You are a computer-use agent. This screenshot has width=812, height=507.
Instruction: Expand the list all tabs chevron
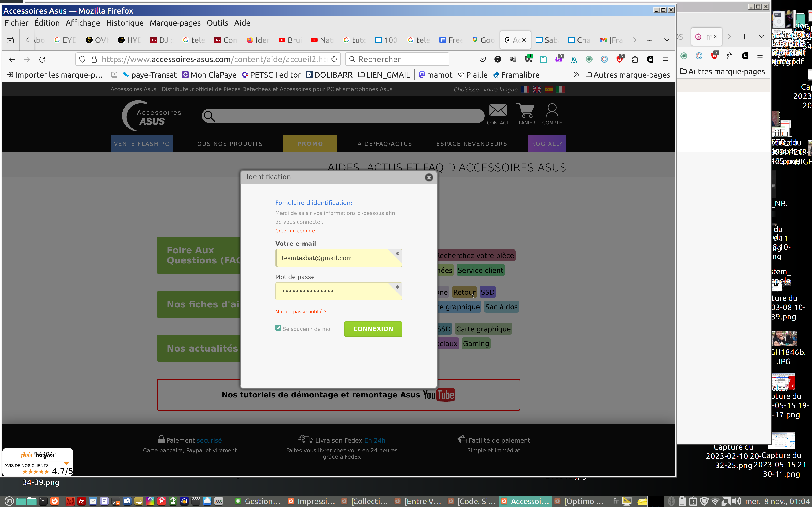[x=667, y=40]
